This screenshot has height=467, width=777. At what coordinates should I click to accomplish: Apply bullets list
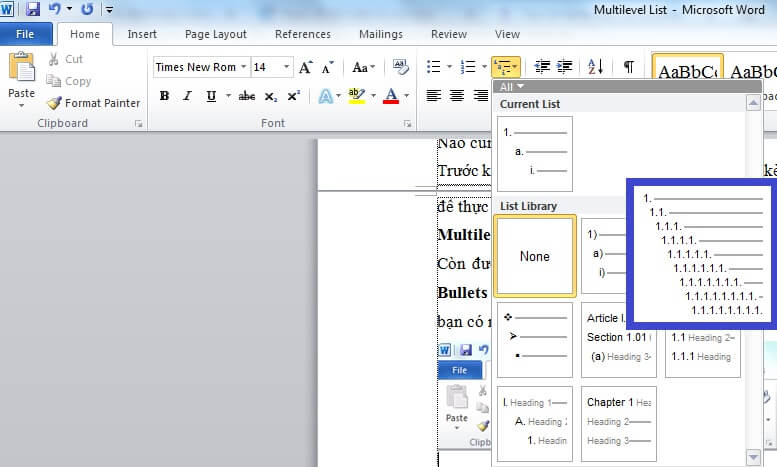[434, 66]
